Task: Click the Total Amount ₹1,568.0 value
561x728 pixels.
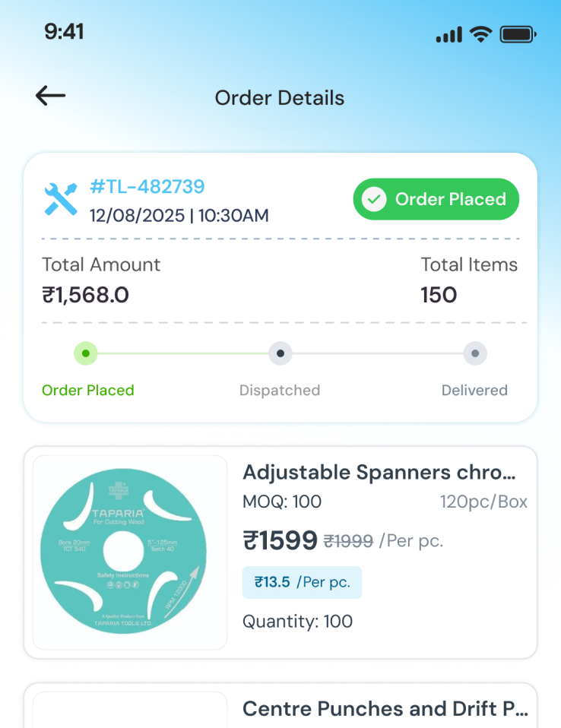Action: 85,295
